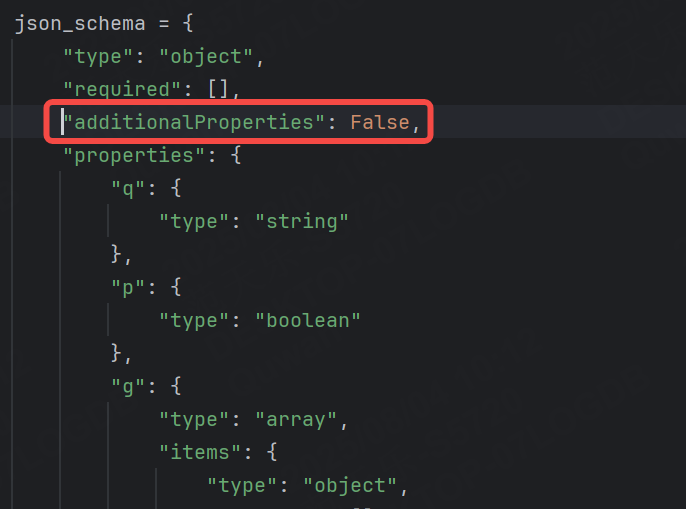
Task: Click the "array" type value
Action: [x=296, y=419]
